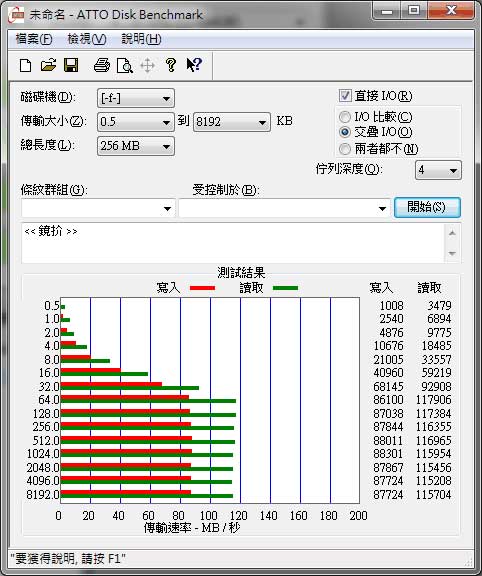
Task: Click the write value 88301
Action: coord(388,454)
